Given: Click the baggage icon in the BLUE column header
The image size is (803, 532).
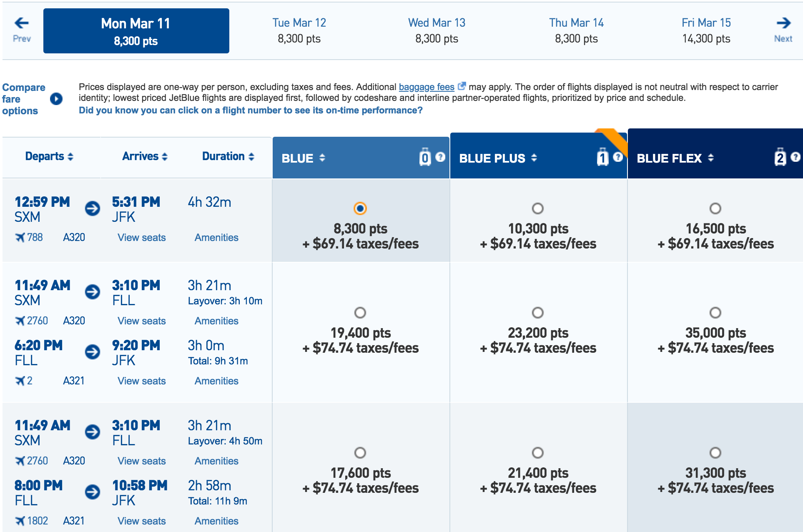Looking at the screenshot, I should point(425,158).
